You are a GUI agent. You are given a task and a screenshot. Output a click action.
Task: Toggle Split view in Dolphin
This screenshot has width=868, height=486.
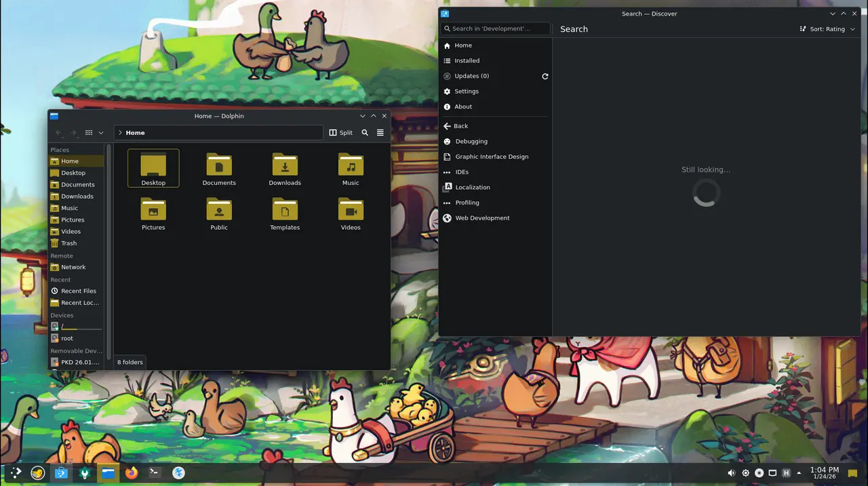341,133
